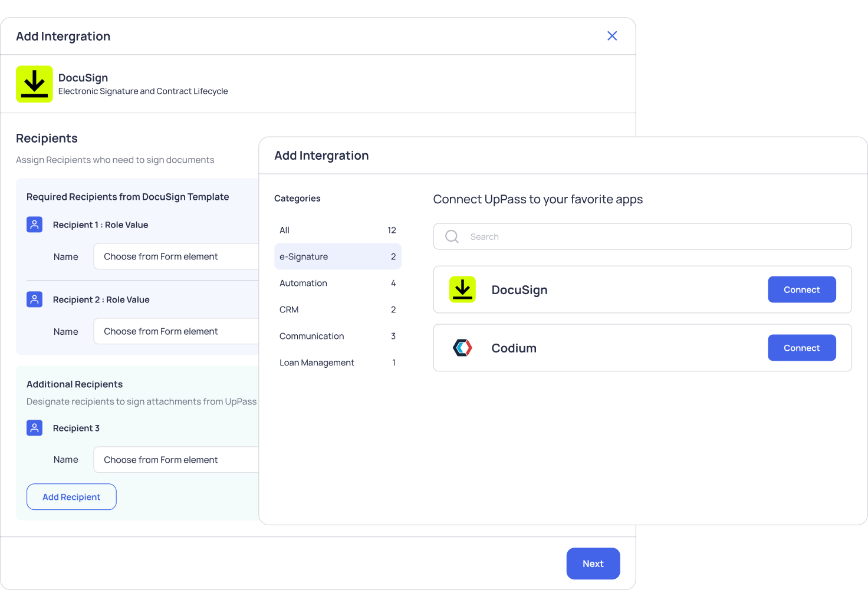Click the Recipient 3 person icon
This screenshot has width=868, height=613.
pos(35,428)
